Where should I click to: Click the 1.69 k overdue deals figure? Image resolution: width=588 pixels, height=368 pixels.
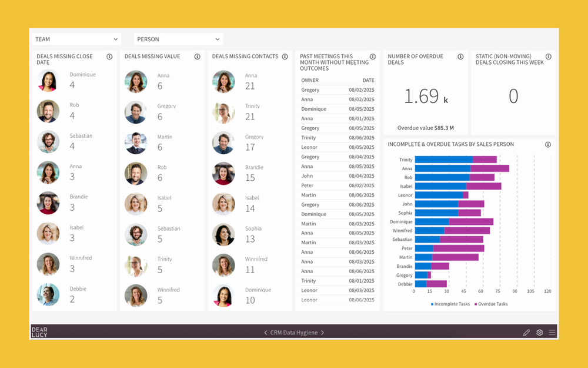(426, 97)
